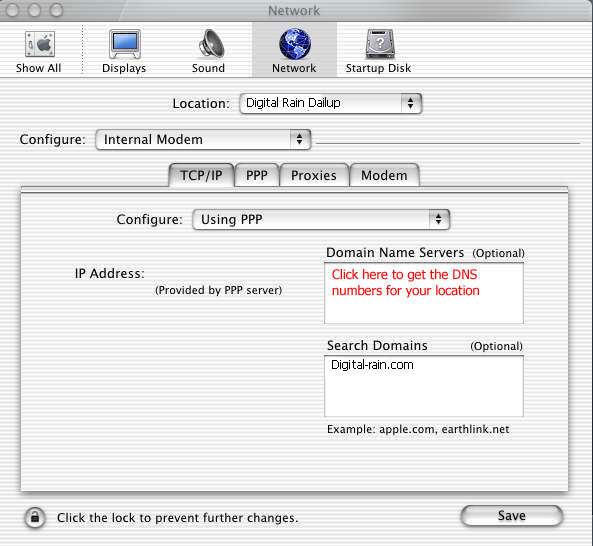Click the window zoom button
This screenshot has width=593, height=546.
coord(56,10)
